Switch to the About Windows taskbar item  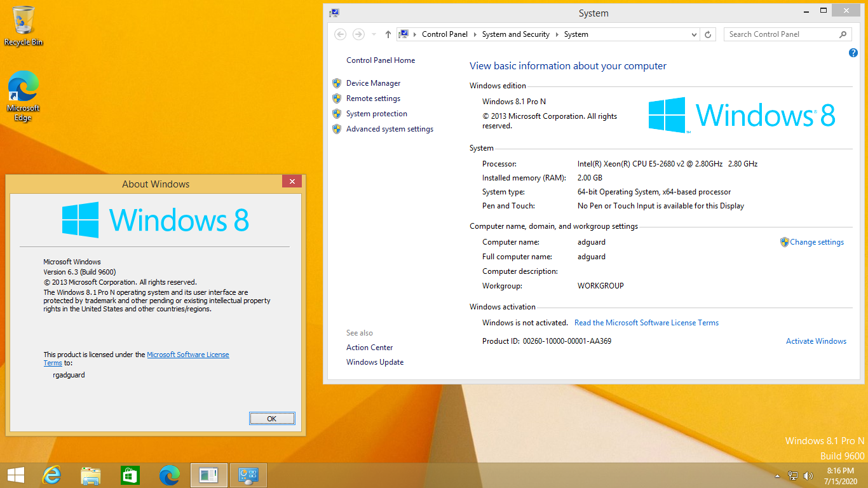[209, 475]
